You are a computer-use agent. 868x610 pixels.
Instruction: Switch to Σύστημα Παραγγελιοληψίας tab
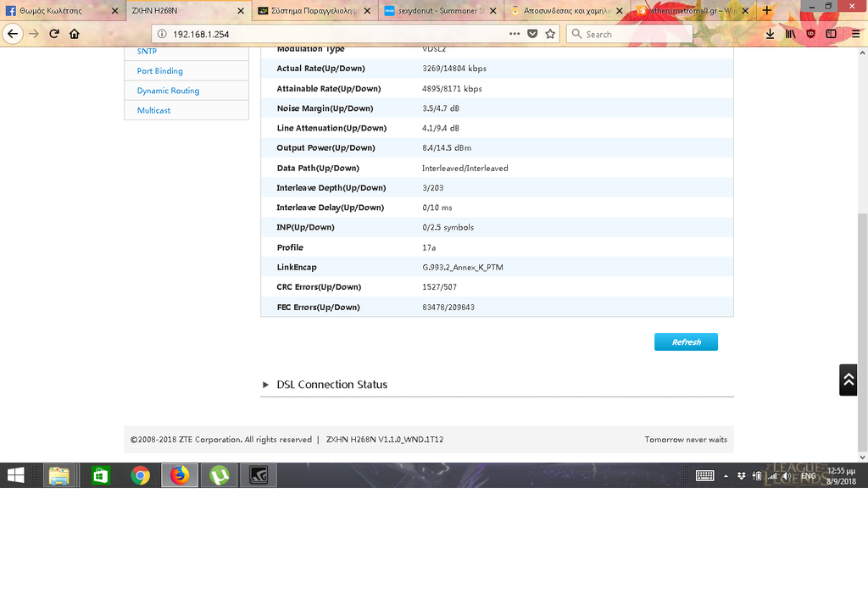point(314,10)
